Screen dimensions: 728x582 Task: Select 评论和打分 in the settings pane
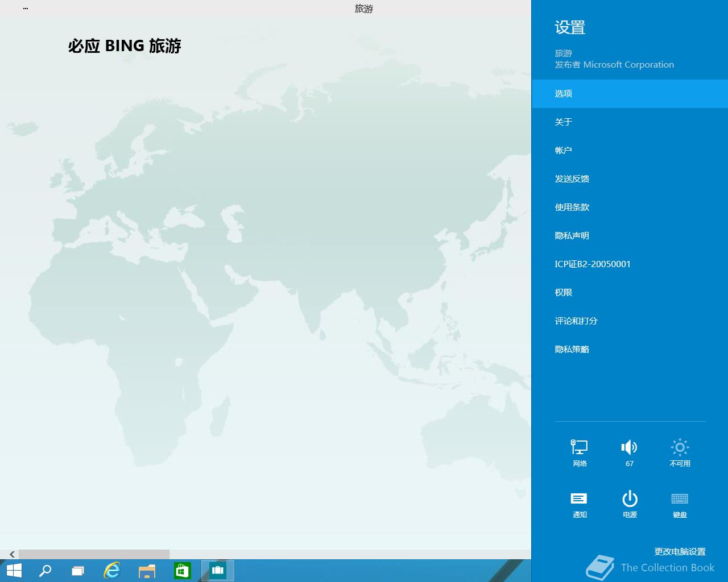pos(630,321)
